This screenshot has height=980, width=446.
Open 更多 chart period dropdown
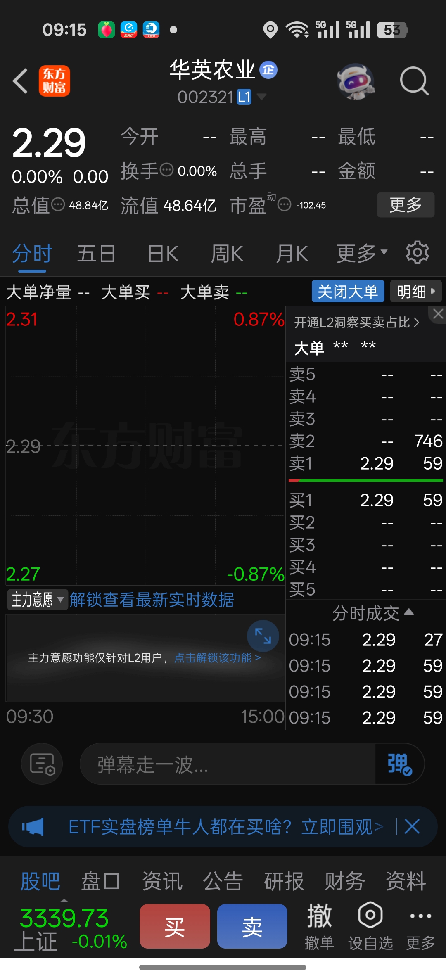362,254
